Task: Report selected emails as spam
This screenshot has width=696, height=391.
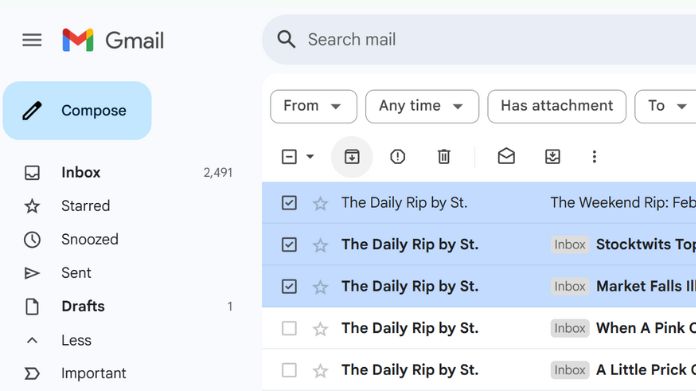Action: [x=398, y=157]
